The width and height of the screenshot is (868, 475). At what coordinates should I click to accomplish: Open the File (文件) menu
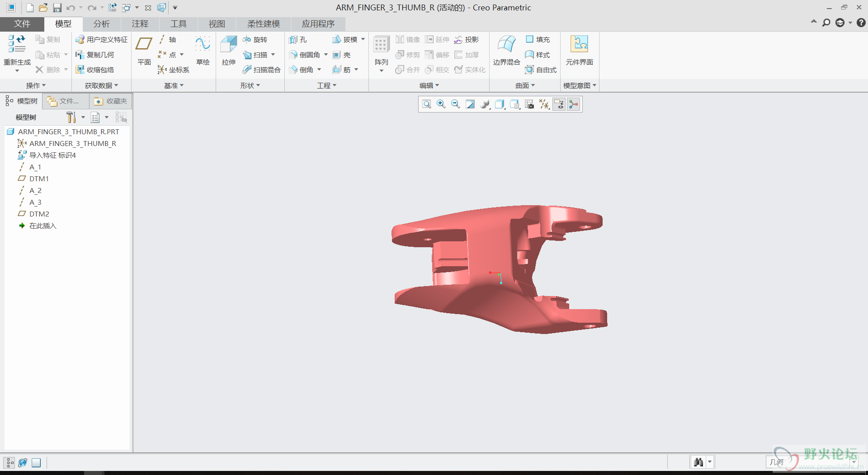tap(22, 24)
